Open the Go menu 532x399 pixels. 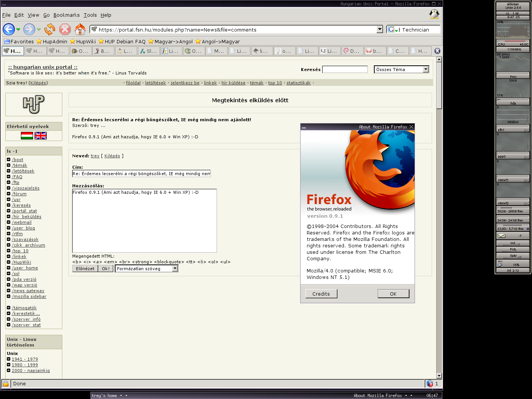tap(46, 15)
